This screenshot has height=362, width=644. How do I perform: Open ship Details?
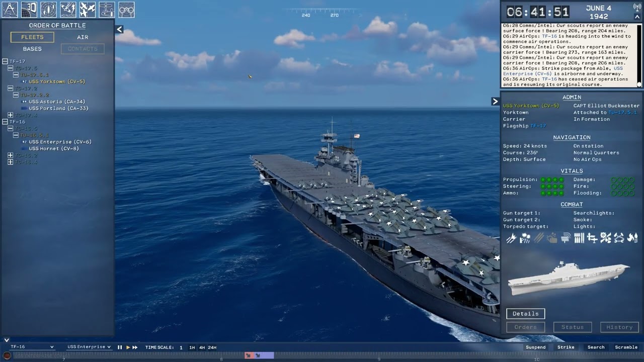tap(525, 314)
